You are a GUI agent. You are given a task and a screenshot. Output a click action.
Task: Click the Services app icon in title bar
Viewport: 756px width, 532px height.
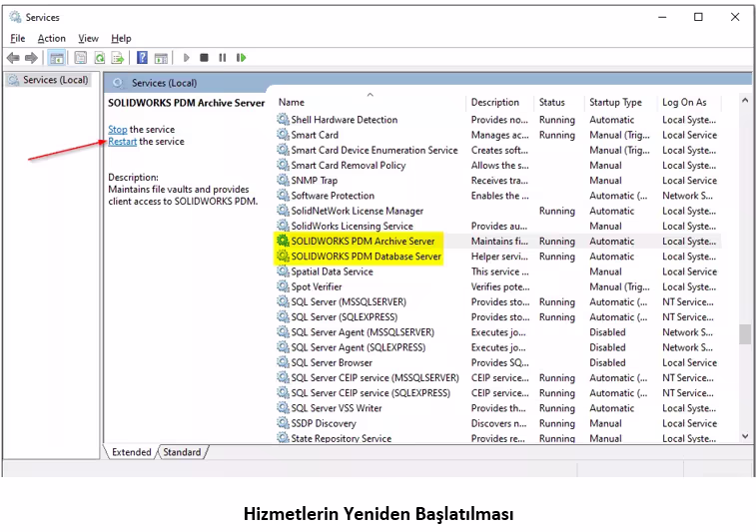pos(15,17)
